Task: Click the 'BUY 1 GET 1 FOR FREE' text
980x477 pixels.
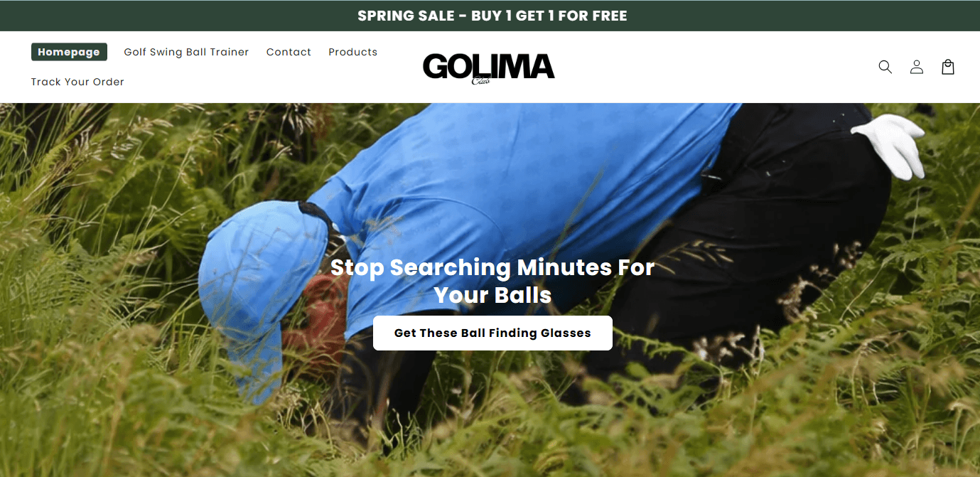Action: pos(549,16)
